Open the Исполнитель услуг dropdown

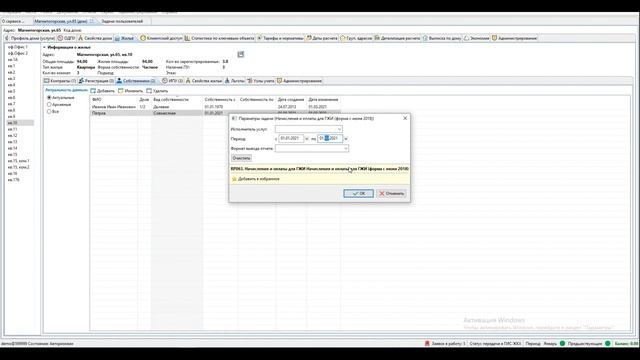339,129
